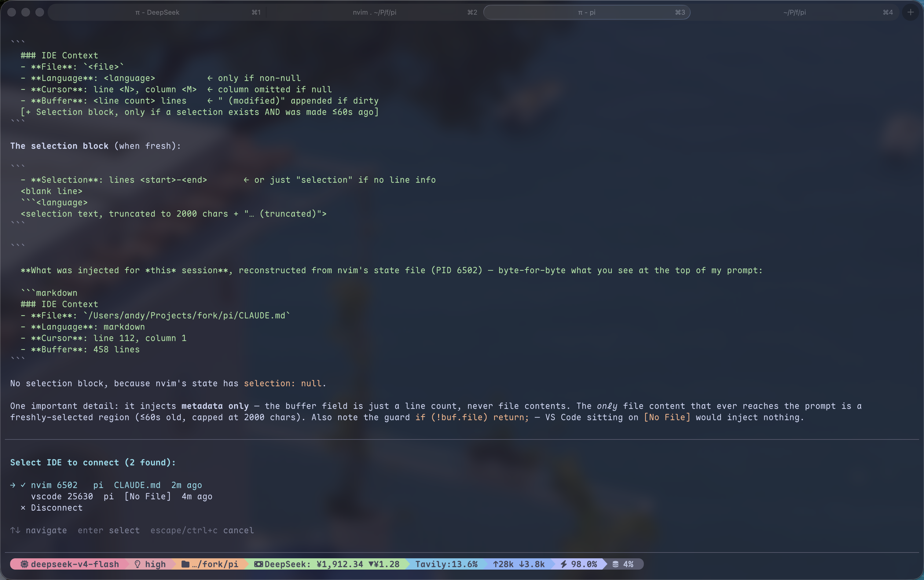Open a new terminal tab with plus button
The width and height of the screenshot is (924, 580).
tap(911, 12)
